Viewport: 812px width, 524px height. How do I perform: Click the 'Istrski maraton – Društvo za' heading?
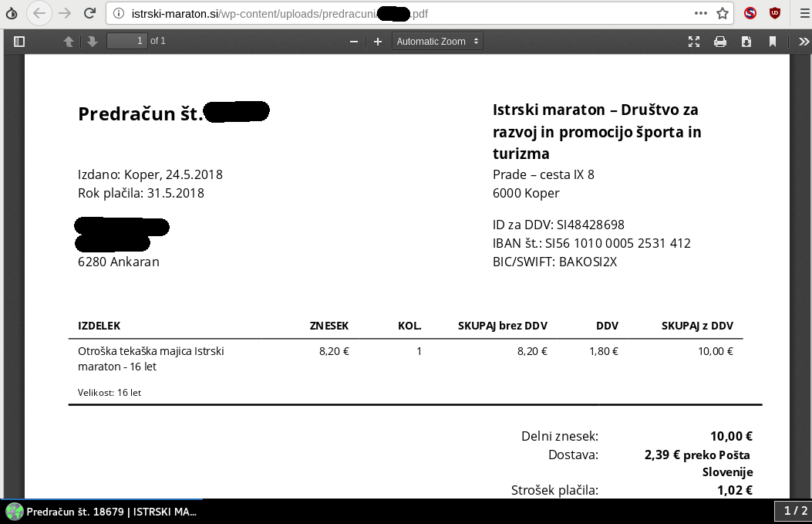click(595, 110)
